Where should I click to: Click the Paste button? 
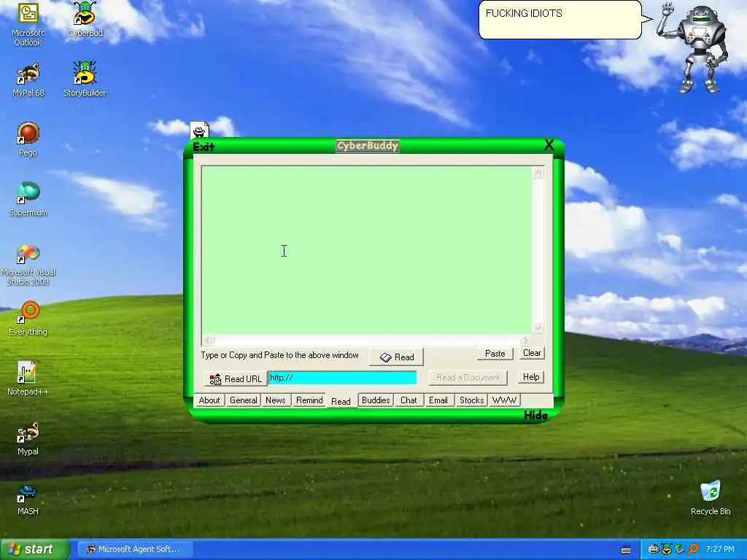[x=495, y=354]
